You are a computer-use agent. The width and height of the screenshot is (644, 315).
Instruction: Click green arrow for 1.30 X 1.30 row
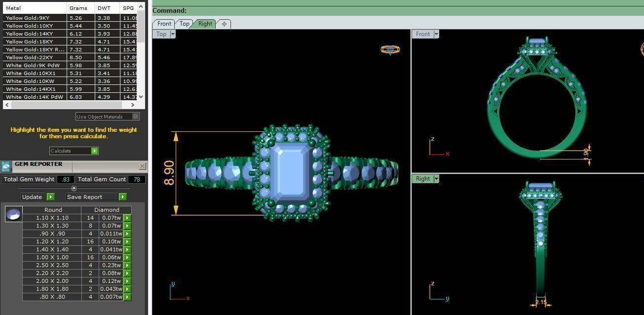[x=127, y=226]
